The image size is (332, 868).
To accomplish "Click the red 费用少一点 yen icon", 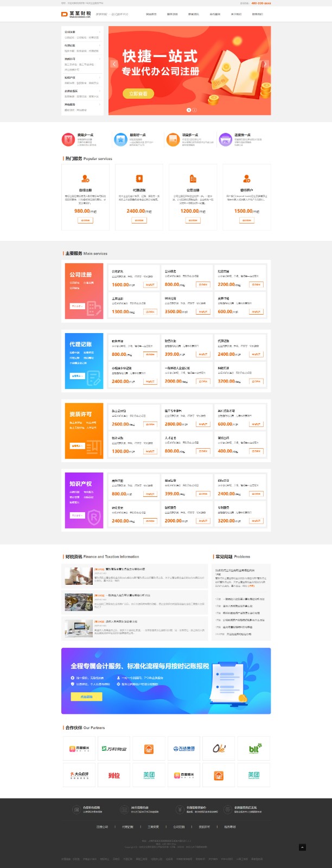I will pos(68,140).
